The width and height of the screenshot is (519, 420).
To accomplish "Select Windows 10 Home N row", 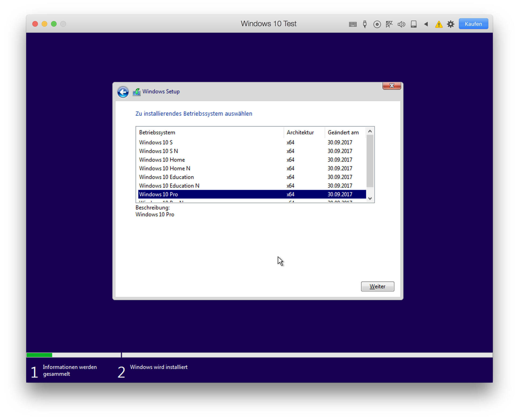I will pos(252,169).
